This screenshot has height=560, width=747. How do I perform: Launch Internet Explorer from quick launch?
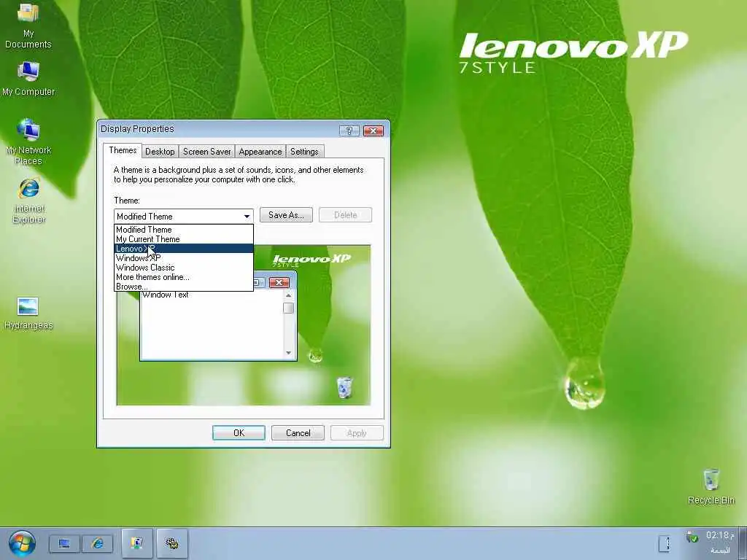tap(98, 543)
